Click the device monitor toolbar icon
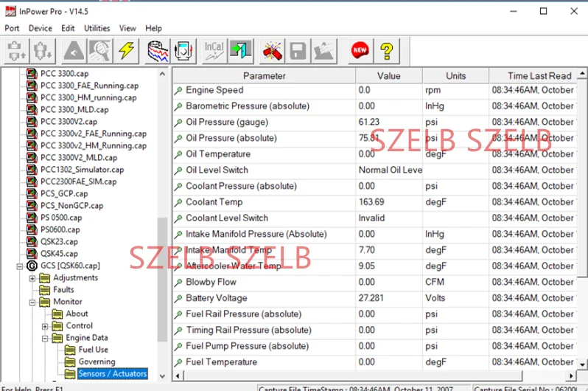 coord(183,50)
